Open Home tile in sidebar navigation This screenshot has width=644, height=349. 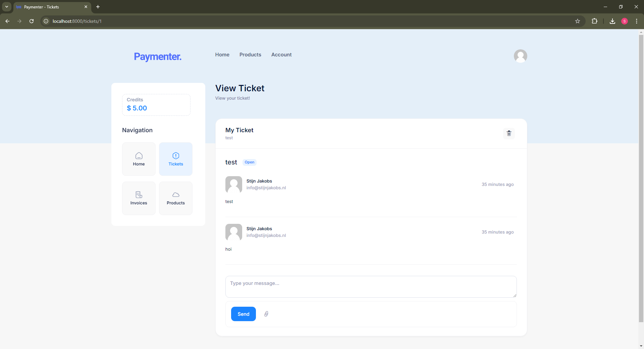coord(139,159)
